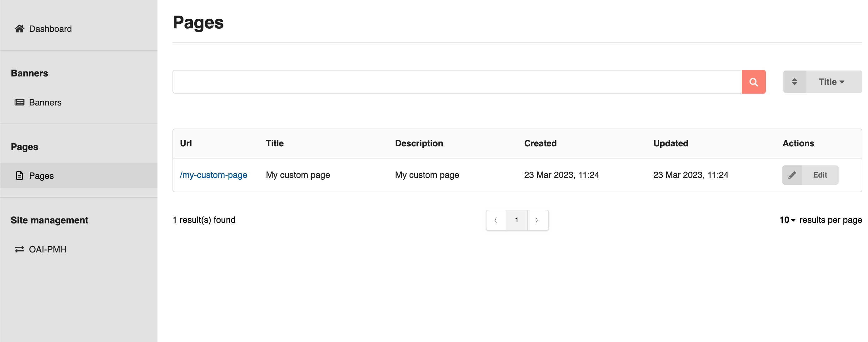868x342 pixels.
Task: Click the document icon beside Pages
Action: 19,176
